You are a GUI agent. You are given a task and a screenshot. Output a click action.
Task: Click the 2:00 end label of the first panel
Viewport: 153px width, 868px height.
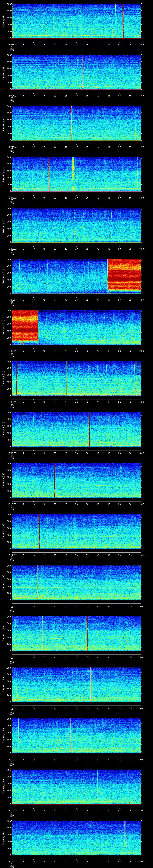click(141, 44)
